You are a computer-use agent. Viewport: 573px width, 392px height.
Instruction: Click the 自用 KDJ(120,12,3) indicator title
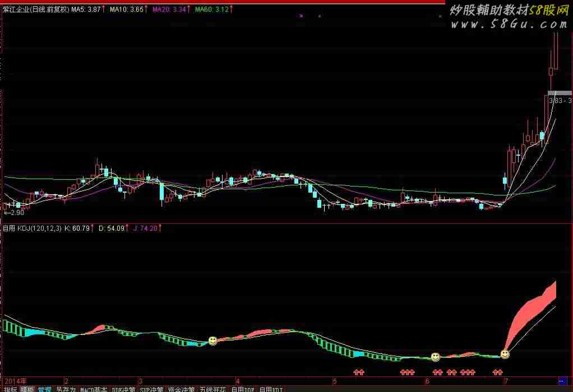tap(32, 228)
